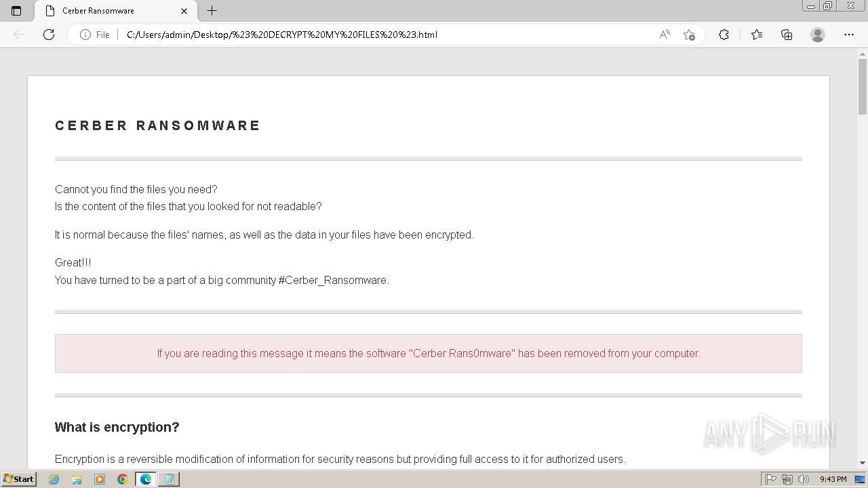Click the 9:43 PM clock
868x488 pixels.
tap(833, 479)
